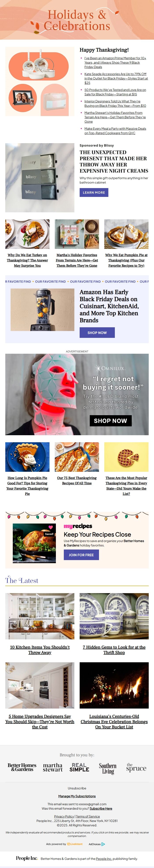Click the People Inc. logo

(27, 858)
